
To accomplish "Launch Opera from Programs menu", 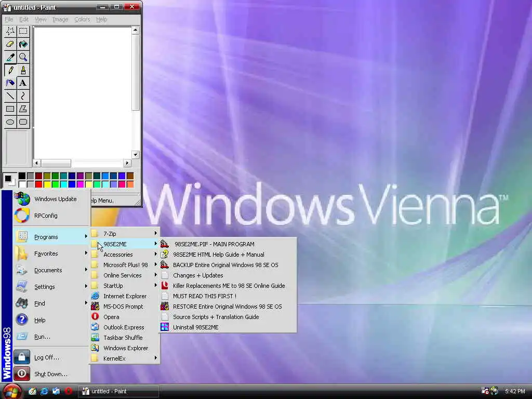I will pyautogui.click(x=125, y=317).
